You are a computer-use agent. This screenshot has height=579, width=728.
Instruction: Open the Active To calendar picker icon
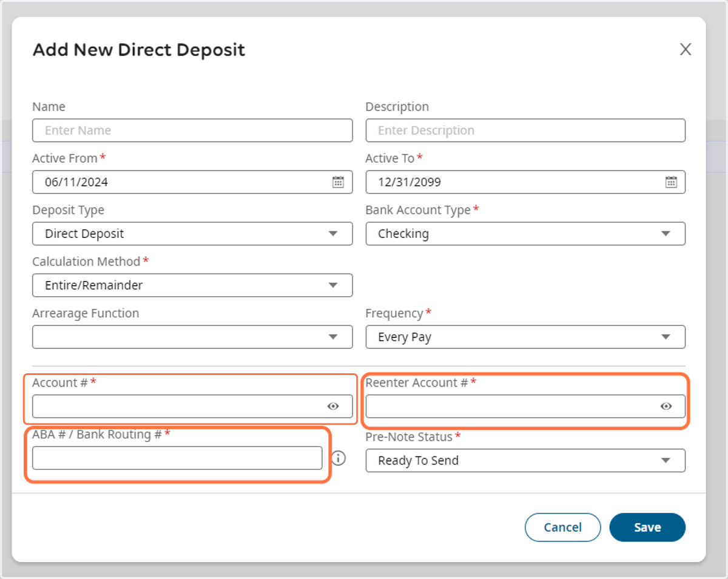tap(671, 182)
